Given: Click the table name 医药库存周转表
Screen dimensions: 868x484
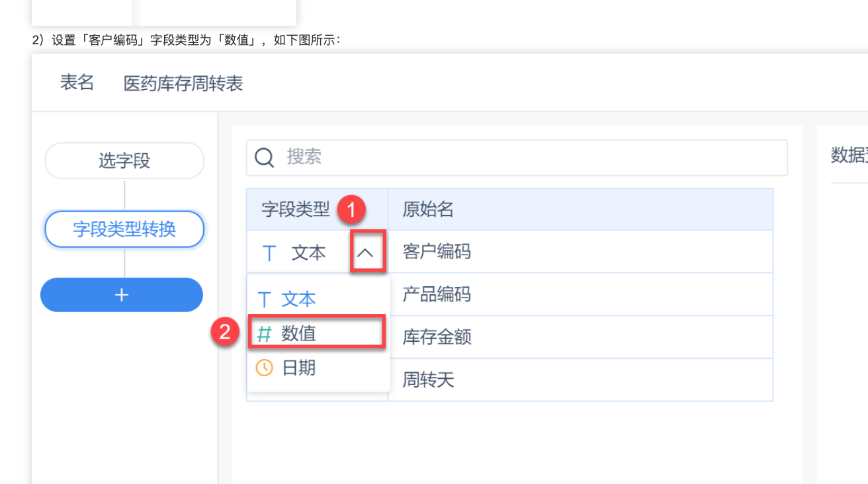Looking at the screenshot, I should (183, 83).
